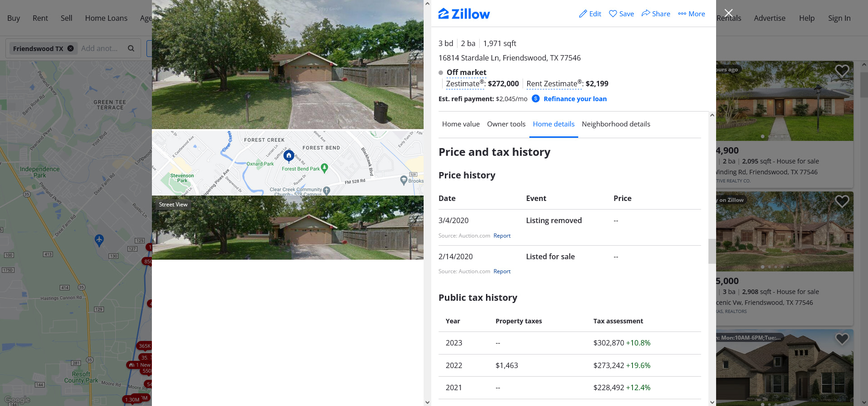Click the Zillow logo in the details panel
The image size is (868, 406).
click(464, 14)
